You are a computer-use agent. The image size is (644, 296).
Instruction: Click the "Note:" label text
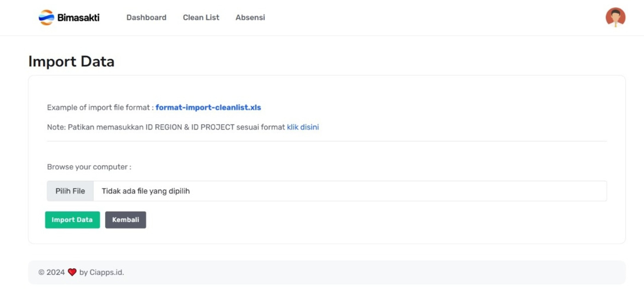56,127
